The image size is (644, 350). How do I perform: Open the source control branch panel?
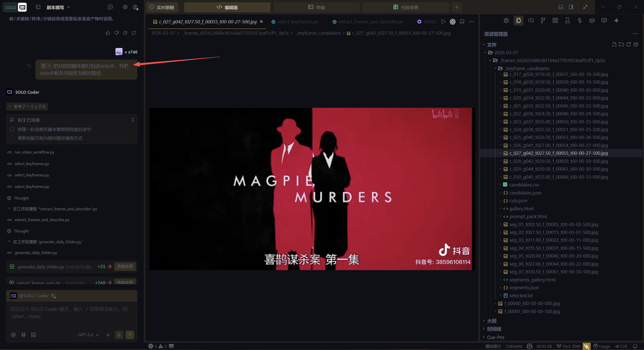click(543, 21)
